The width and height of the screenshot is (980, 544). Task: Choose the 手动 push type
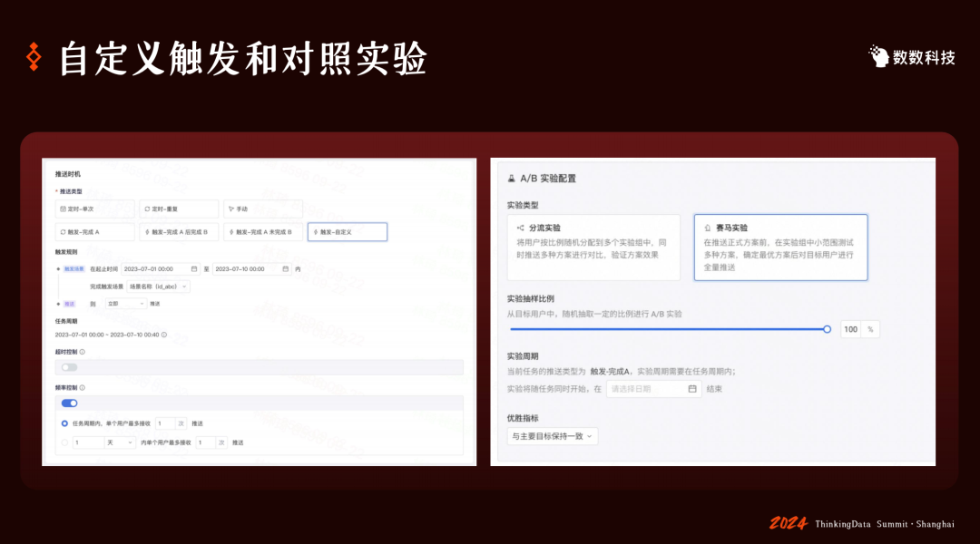point(263,209)
